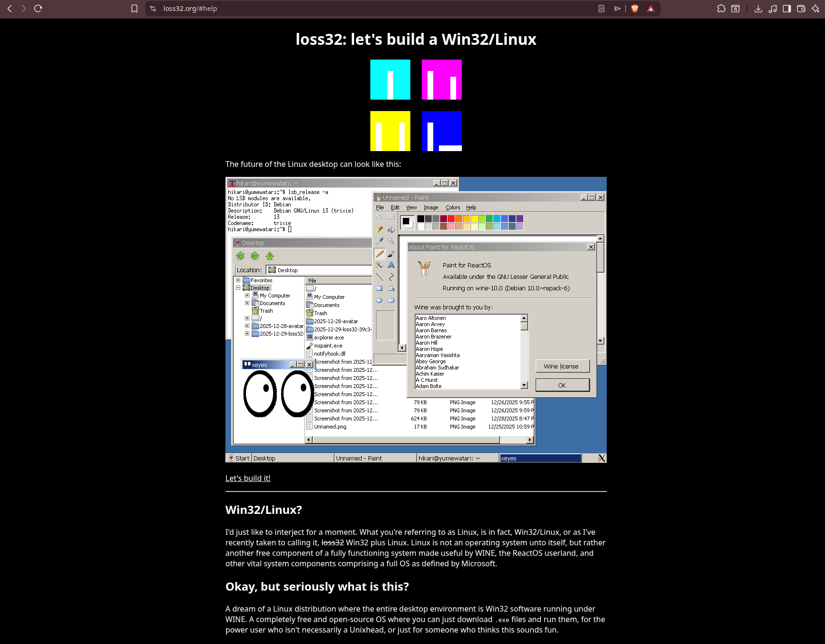This screenshot has height=644, width=825.
Task: Expand the "/" root node in the tree
Action: 247,318
